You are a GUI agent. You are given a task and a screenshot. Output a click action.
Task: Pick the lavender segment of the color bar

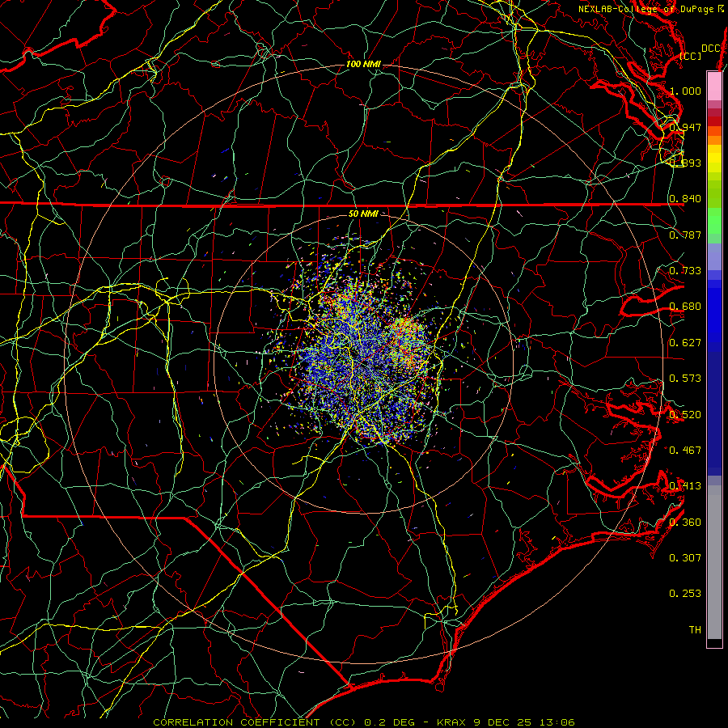pyautogui.click(x=714, y=256)
